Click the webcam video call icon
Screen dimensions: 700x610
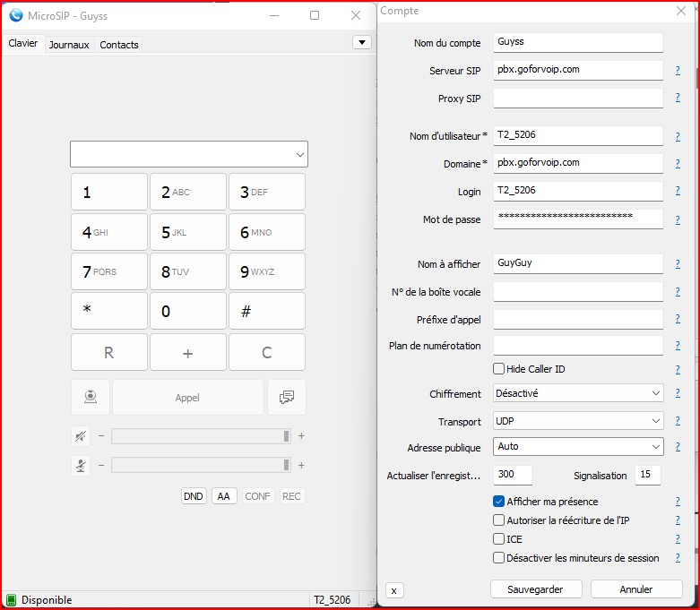tap(91, 397)
